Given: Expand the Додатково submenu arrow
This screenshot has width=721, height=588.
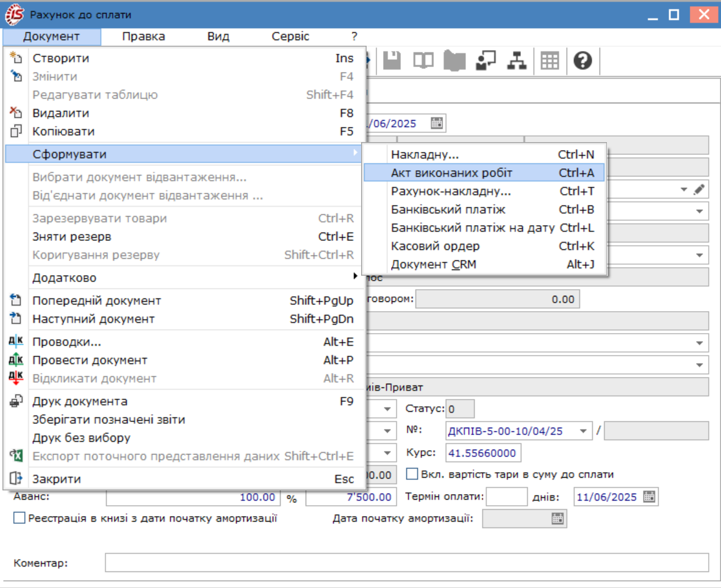Looking at the screenshot, I should click(355, 276).
